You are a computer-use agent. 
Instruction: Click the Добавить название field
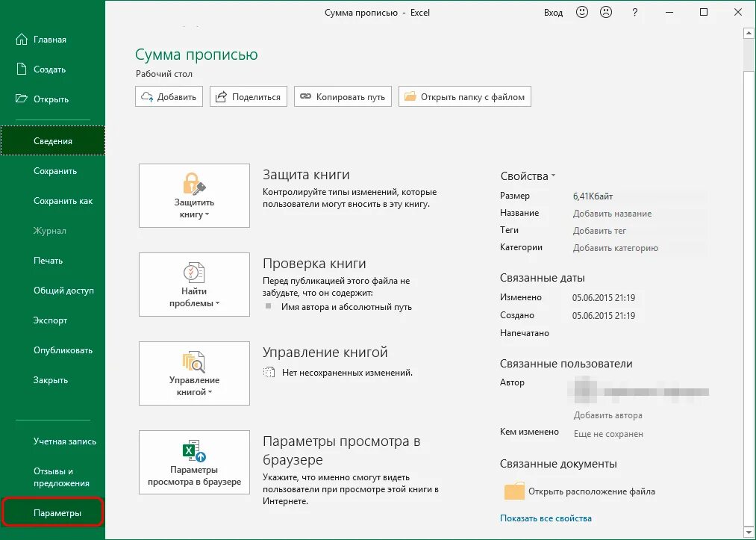click(x=612, y=214)
